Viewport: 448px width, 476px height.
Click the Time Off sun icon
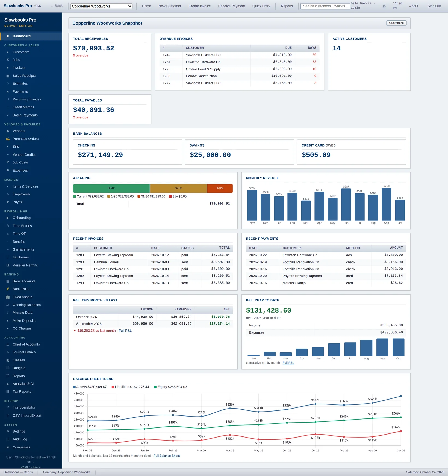click(8, 234)
